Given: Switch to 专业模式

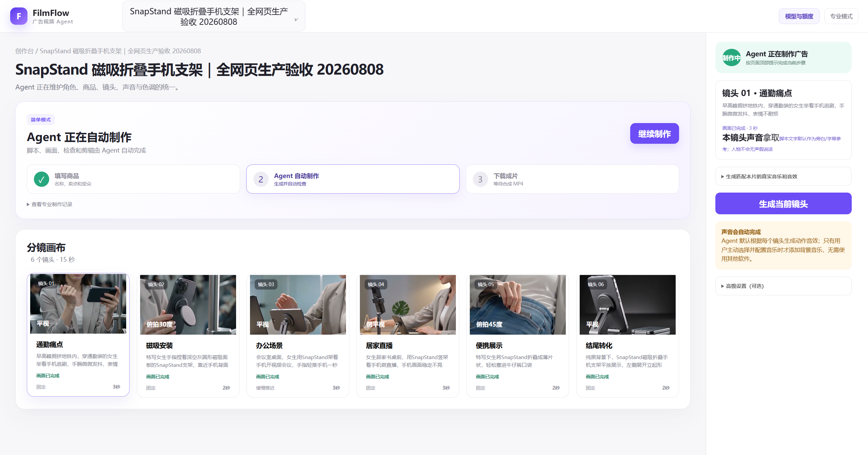Looking at the screenshot, I should tap(841, 16).
